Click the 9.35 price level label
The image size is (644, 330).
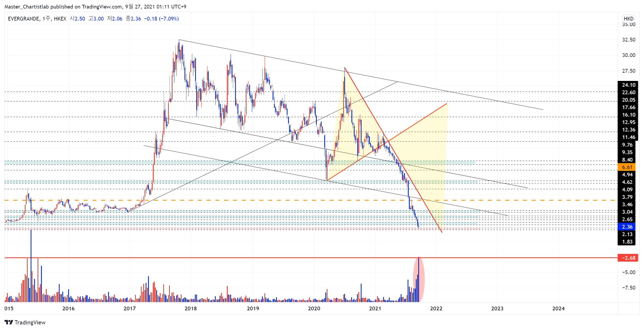coord(626,152)
